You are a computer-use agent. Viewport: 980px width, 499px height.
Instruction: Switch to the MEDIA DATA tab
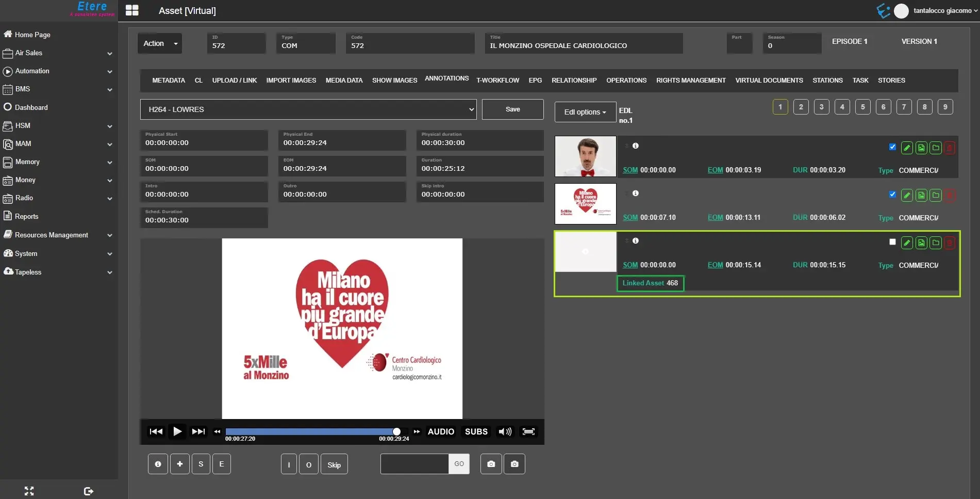[344, 81]
